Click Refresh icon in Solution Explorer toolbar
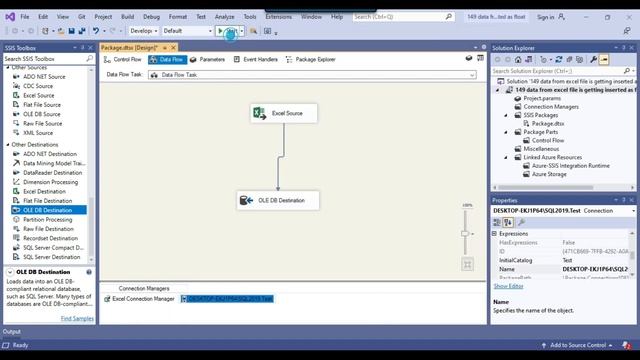Screen dimensions: 640x360 click(x=559, y=60)
